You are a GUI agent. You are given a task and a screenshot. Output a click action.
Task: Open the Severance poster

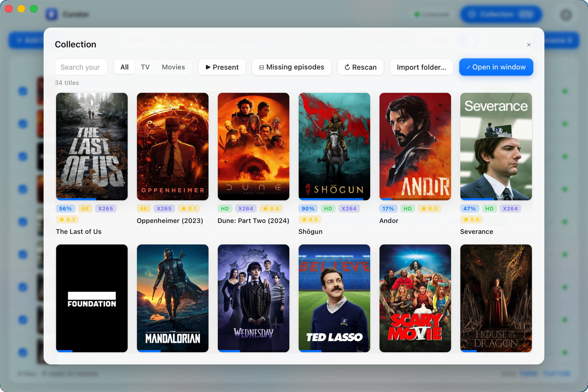point(496,147)
